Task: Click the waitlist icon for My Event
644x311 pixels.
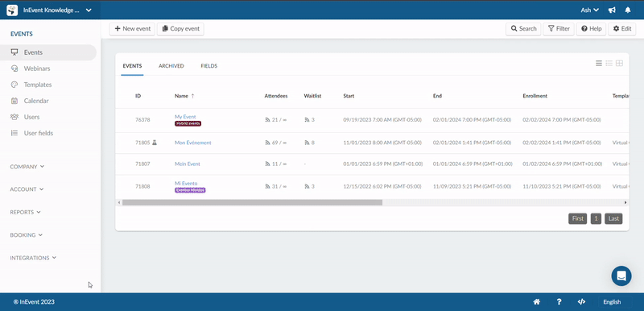Action: (307, 120)
